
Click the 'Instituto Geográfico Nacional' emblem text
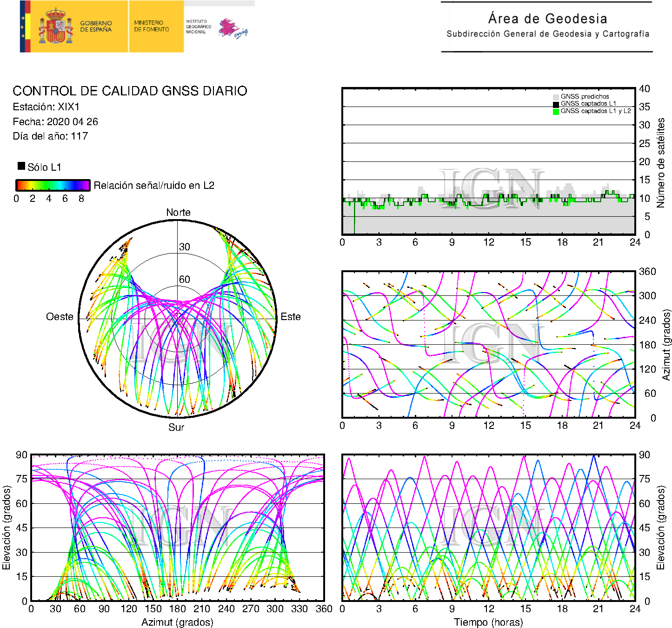coord(198,27)
